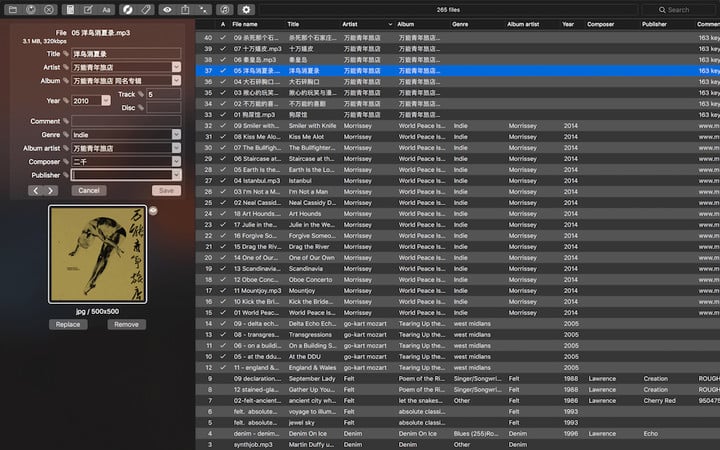Toggle the checkmark on row 21 Drag the River
720x450 pixels.
(223, 247)
